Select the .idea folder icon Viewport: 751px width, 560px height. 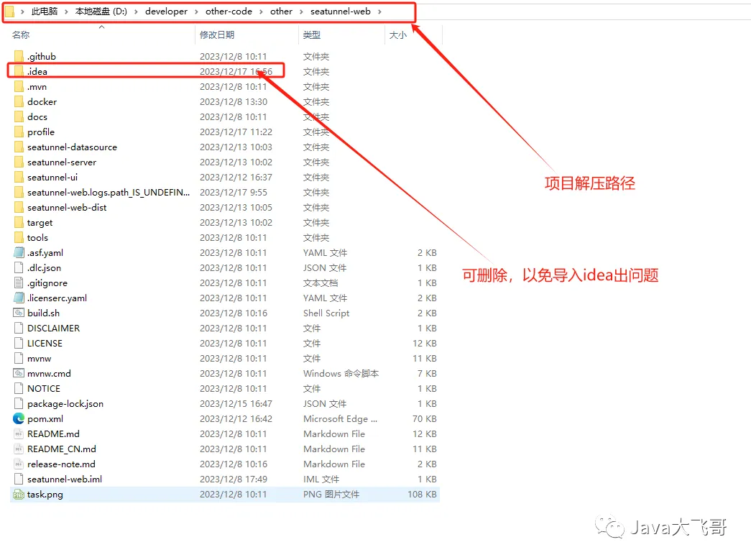[19, 71]
